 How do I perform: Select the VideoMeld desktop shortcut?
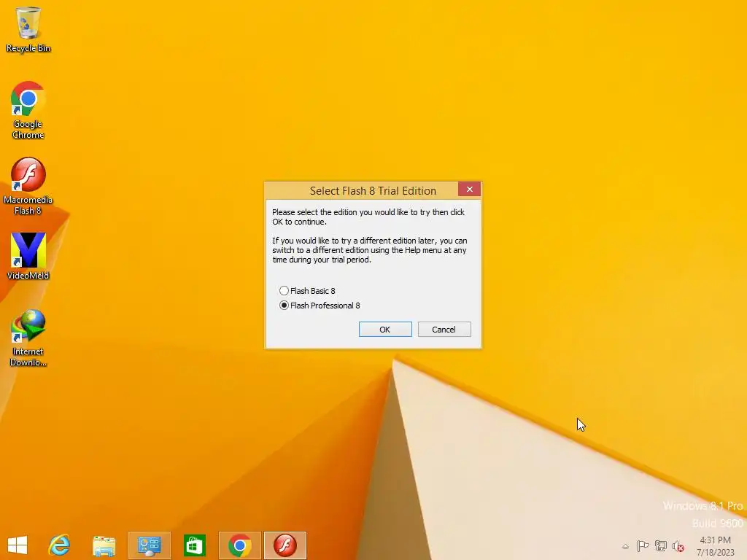tap(28, 256)
